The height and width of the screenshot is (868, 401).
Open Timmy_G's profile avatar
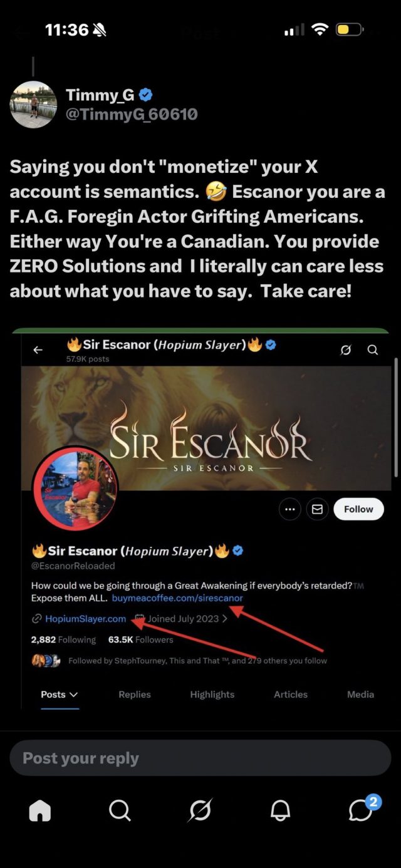click(34, 104)
